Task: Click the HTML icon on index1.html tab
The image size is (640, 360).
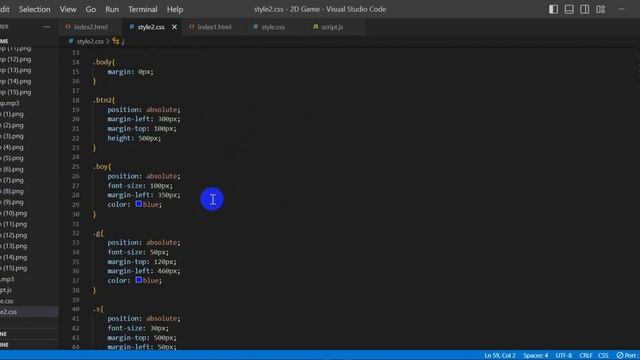Action: coord(192,27)
